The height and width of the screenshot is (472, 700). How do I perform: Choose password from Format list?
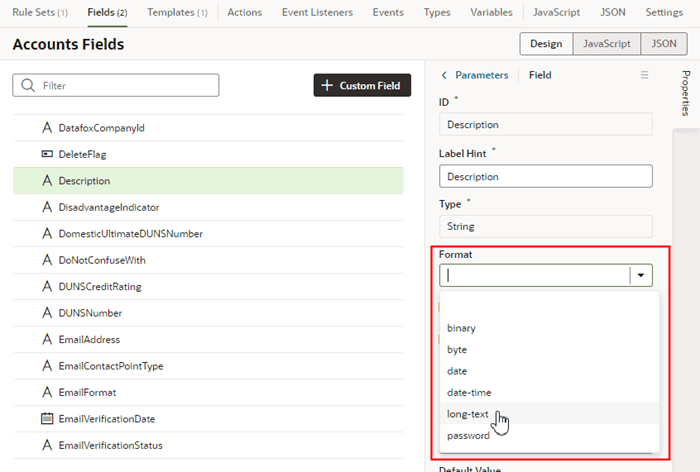[x=550, y=435]
